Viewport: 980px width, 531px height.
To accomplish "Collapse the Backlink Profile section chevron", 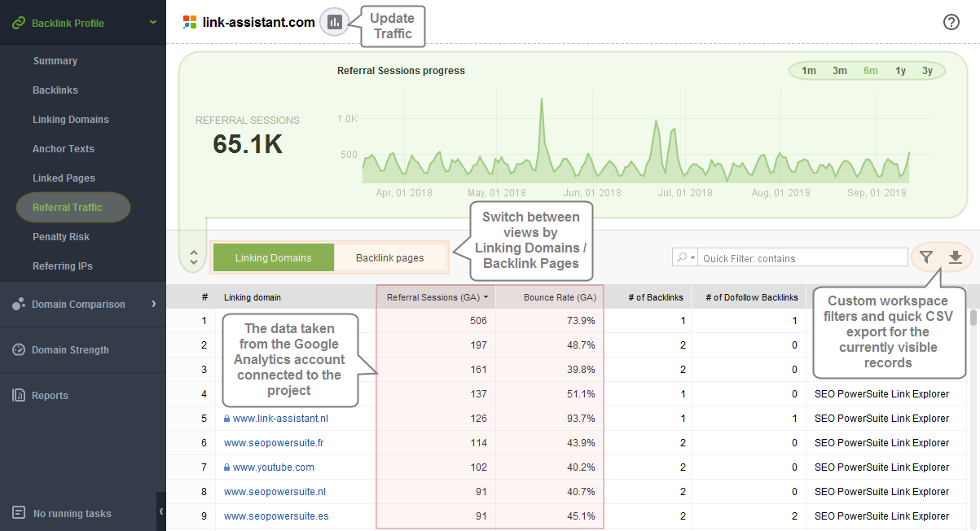I will coord(152,22).
